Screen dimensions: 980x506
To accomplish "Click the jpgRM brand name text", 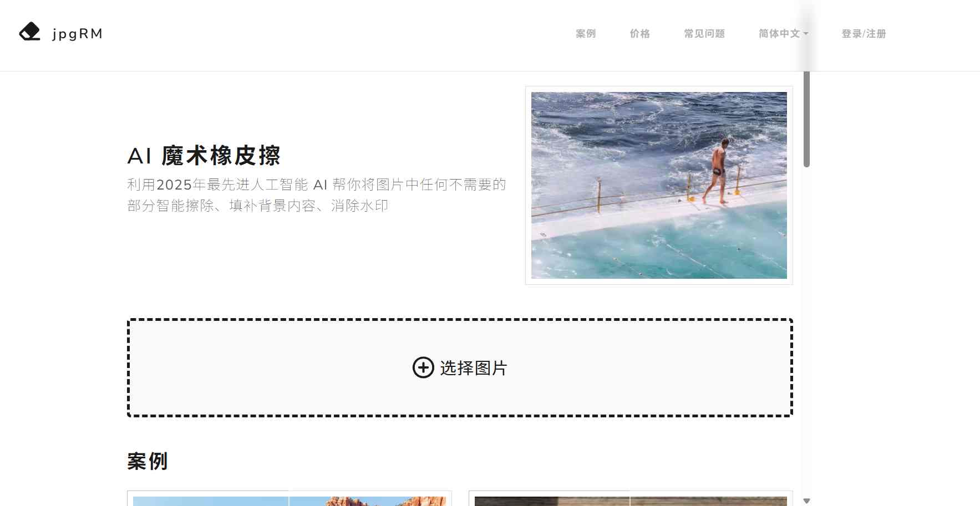I will click(78, 34).
